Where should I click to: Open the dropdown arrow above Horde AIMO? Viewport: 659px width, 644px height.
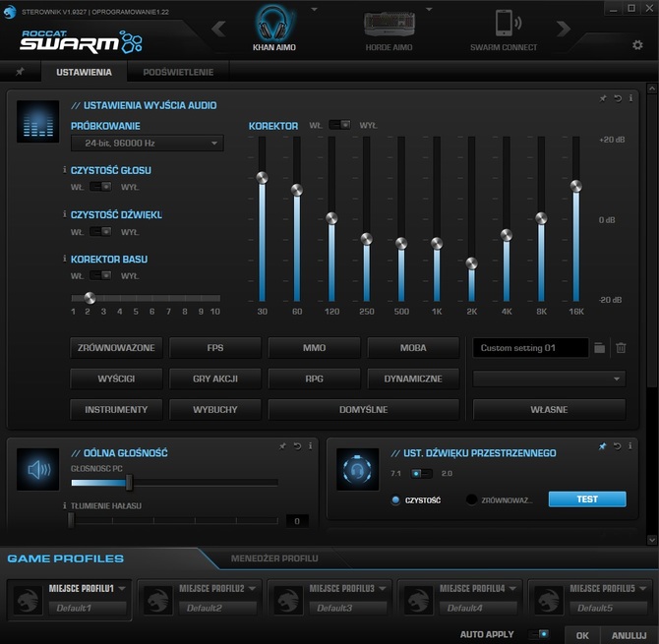click(x=429, y=9)
